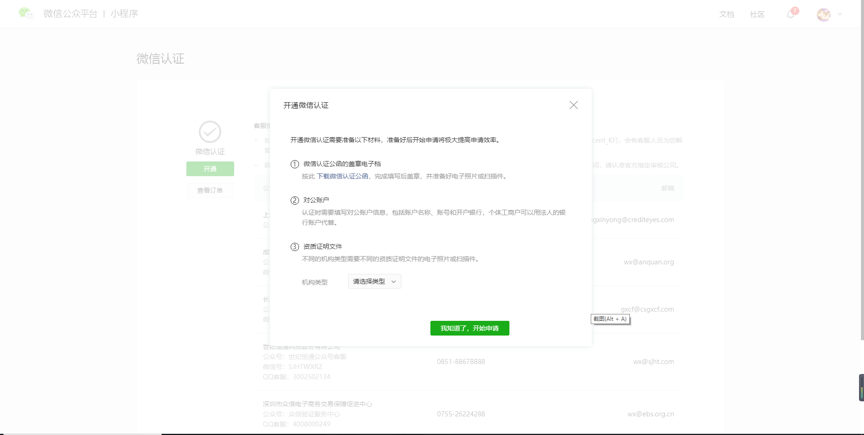
Task: Open the 下载微信认证公函 download link
Action: pyautogui.click(x=342, y=176)
